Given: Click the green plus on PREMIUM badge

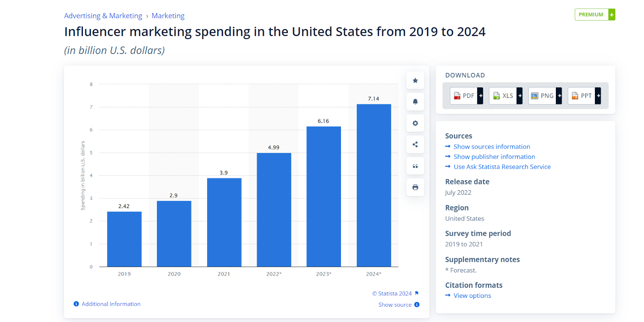Looking at the screenshot, I should 612,15.
